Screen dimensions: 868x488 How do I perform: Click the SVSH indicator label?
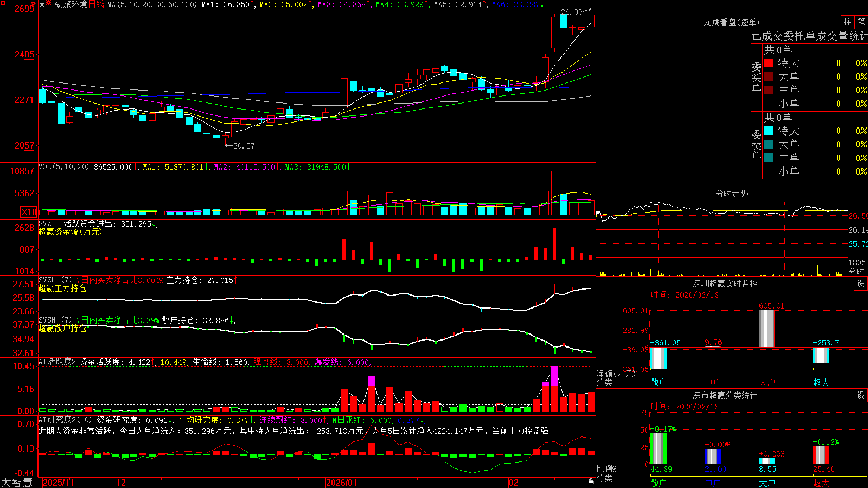[x=47, y=320]
